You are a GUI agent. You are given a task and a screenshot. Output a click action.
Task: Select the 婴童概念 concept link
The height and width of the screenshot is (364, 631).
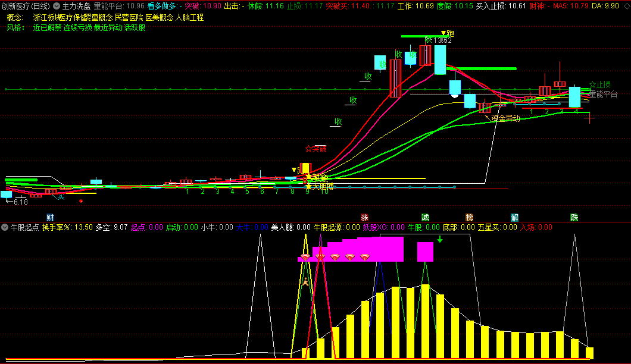click(x=98, y=18)
